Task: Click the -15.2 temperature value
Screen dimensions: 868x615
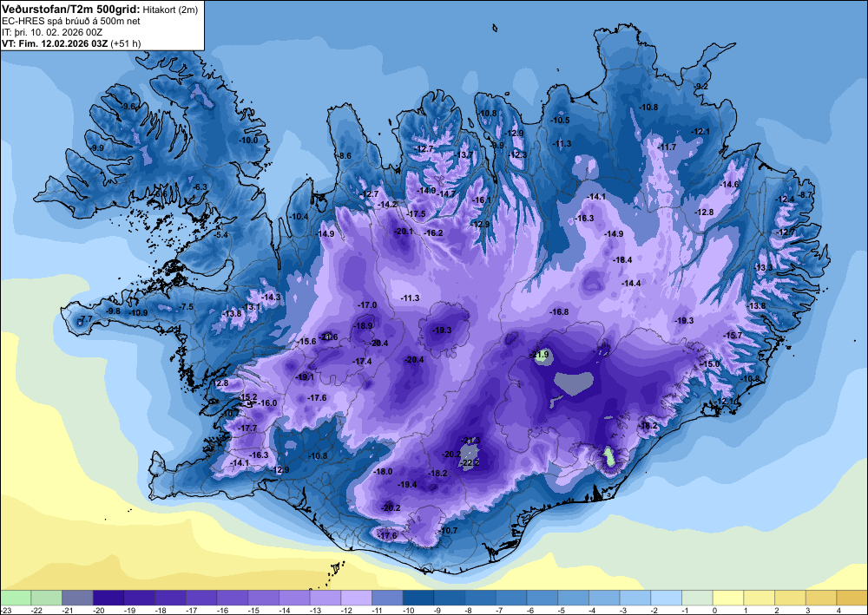Action: [248, 397]
